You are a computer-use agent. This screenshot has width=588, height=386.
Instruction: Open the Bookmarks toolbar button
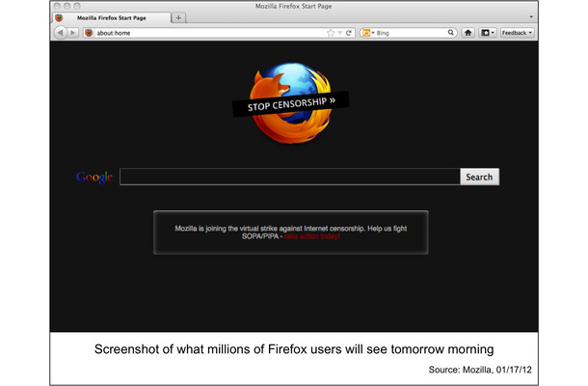pyautogui.click(x=488, y=33)
